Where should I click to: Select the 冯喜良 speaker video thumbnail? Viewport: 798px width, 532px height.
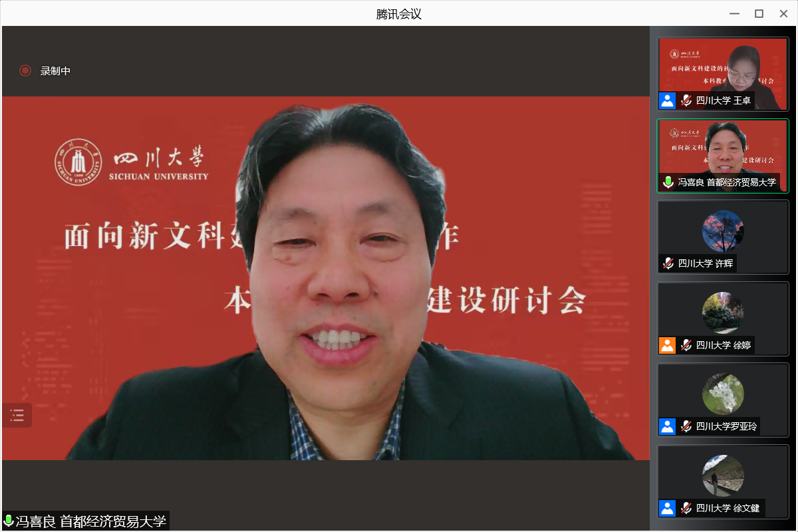click(x=723, y=150)
